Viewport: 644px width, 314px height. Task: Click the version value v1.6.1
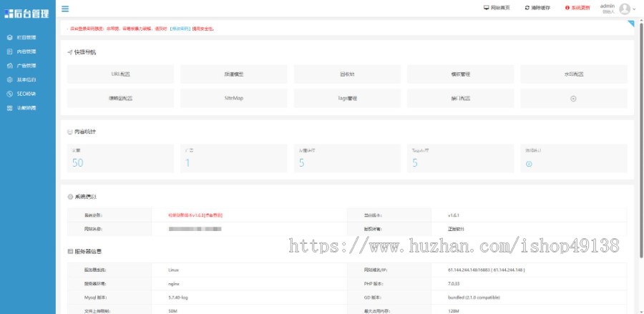click(x=454, y=215)
